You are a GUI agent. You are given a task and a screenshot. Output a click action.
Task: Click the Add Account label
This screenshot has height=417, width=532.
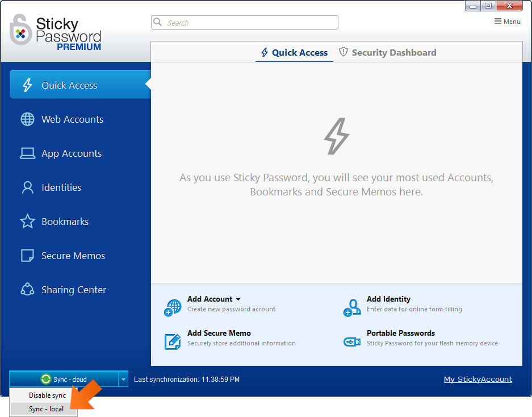pyautogui.click(x=210, y=299)
